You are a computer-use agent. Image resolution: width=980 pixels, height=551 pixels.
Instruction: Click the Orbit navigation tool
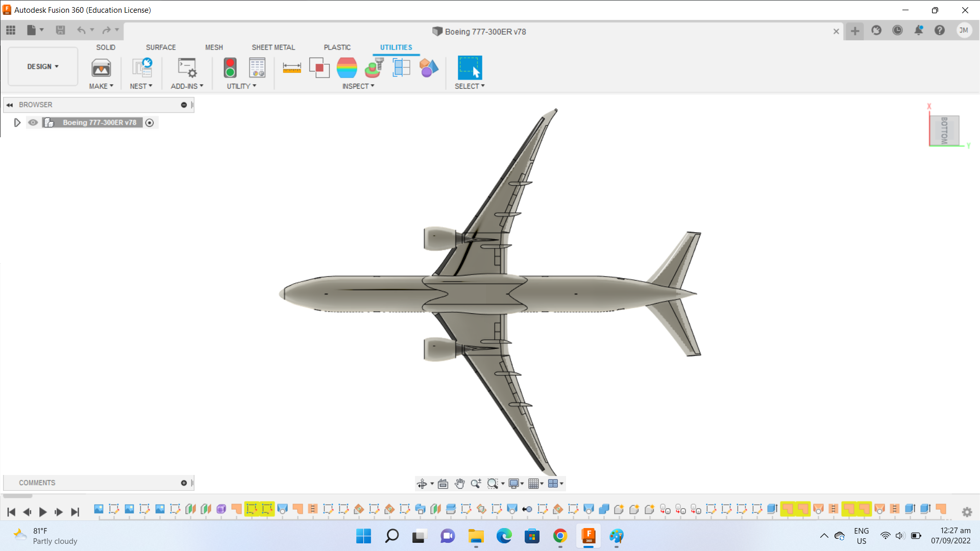[422, 484]
